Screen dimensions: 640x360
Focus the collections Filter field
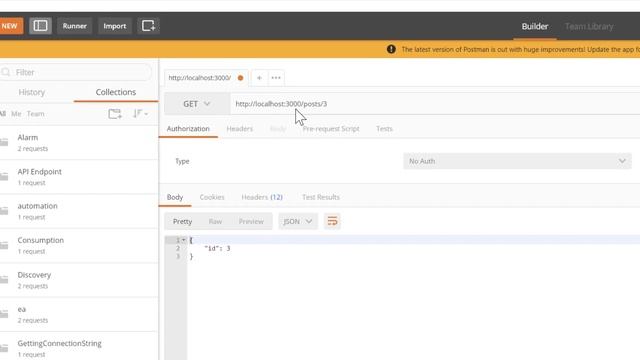[76, 72]
